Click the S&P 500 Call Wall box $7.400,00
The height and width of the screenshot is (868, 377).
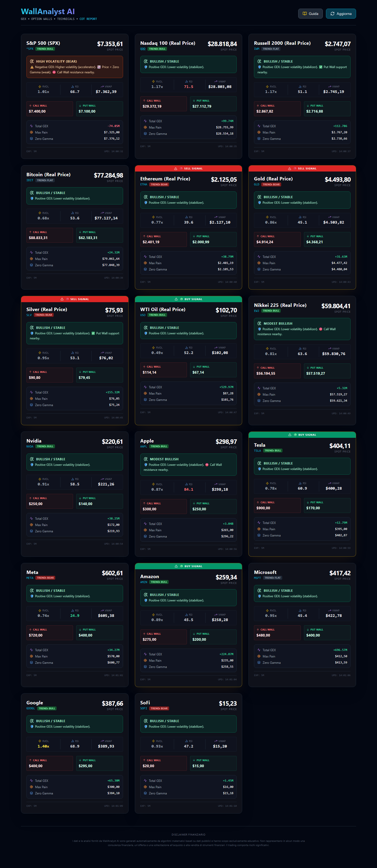click(50, 109)
